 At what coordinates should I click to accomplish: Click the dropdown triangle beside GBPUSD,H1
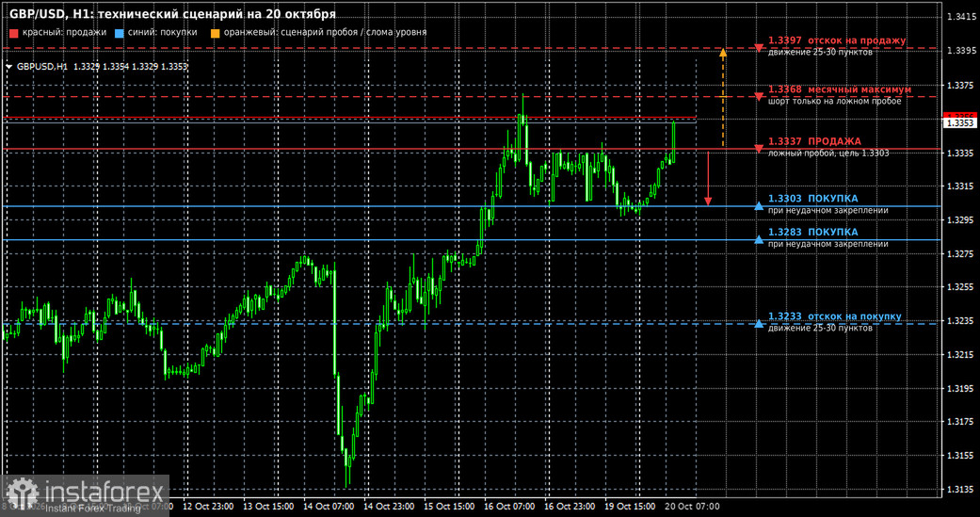point(9,66)
